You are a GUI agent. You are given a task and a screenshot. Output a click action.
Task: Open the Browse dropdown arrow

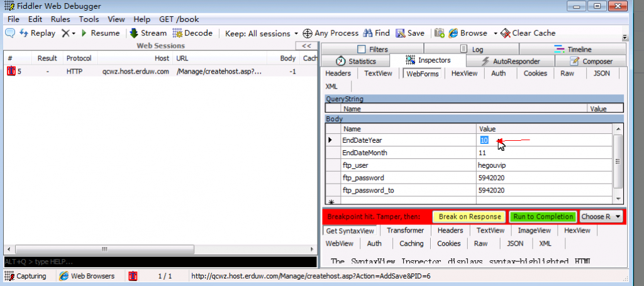(496, 34)
